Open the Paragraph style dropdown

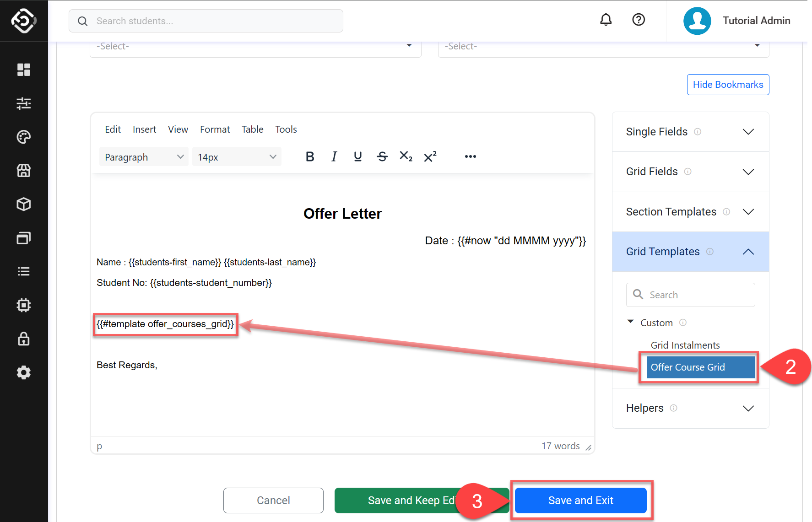tap(144, 157)
